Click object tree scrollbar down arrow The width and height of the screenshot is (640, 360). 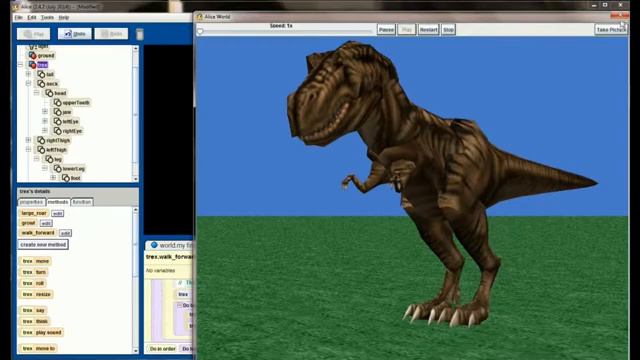pos(136,179)
